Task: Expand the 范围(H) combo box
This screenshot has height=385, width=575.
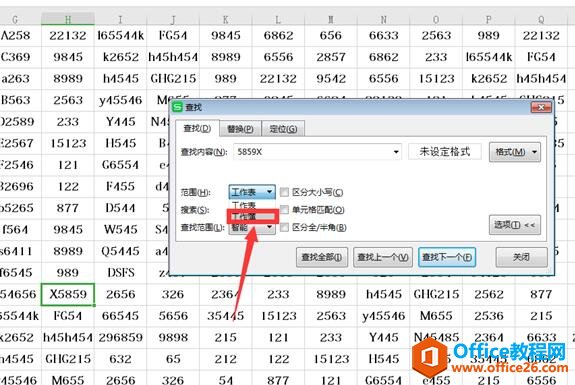Action: click(x=252, y=192)
